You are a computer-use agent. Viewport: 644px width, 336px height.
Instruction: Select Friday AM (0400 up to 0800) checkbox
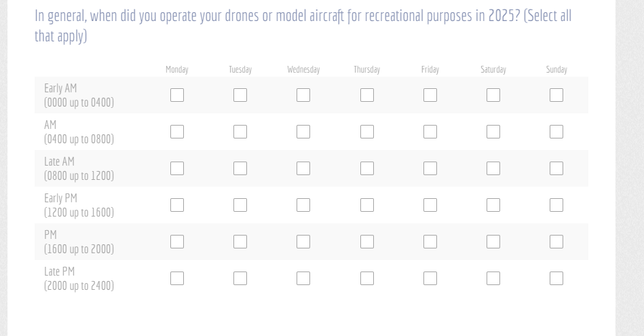click(430, 132)
